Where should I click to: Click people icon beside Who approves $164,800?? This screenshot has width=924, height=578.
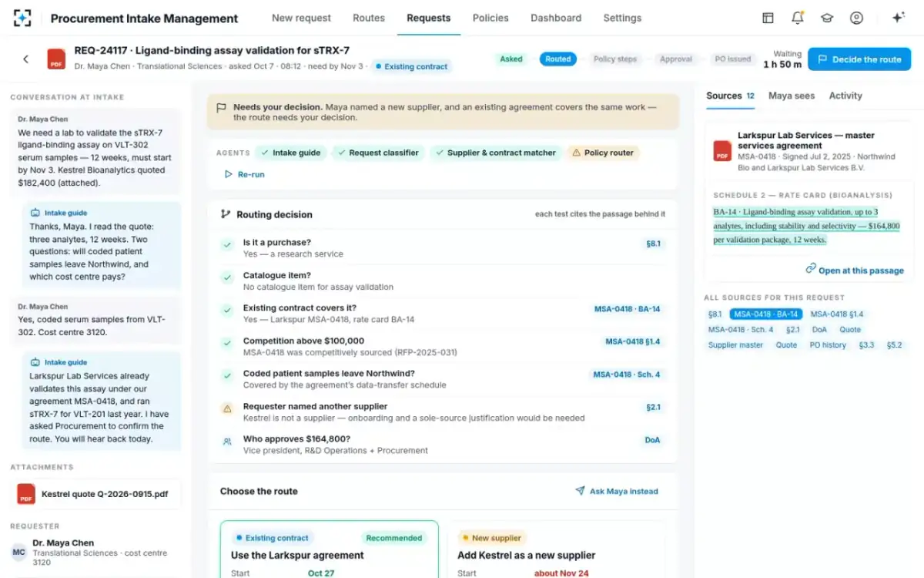tap(227, 442)
